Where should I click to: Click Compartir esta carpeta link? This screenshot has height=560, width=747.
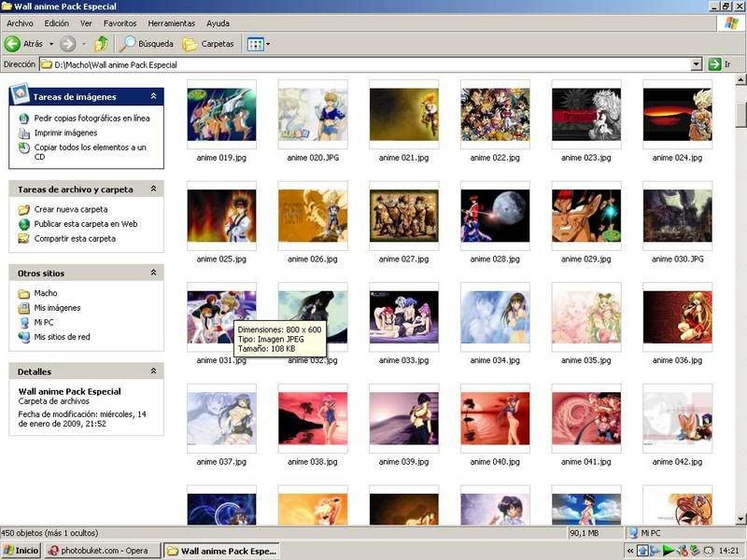tap(75, 239)
